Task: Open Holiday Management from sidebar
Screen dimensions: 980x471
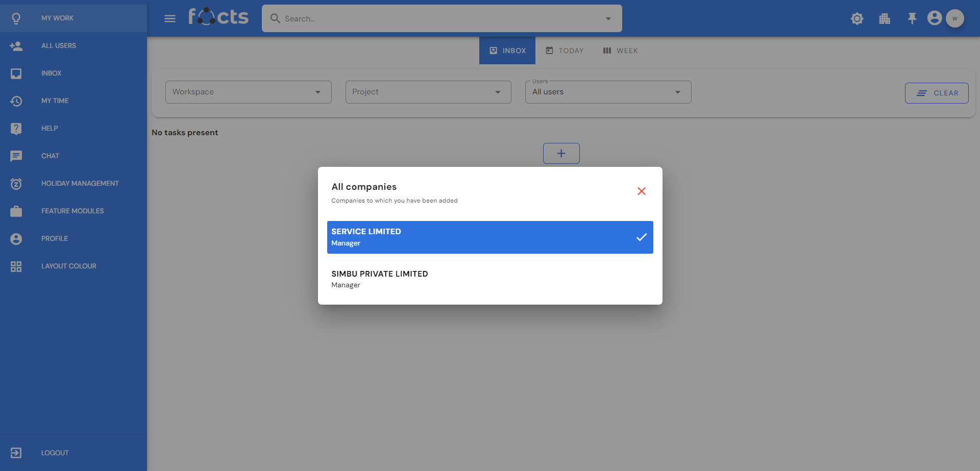Action: [x=80, y=183]
